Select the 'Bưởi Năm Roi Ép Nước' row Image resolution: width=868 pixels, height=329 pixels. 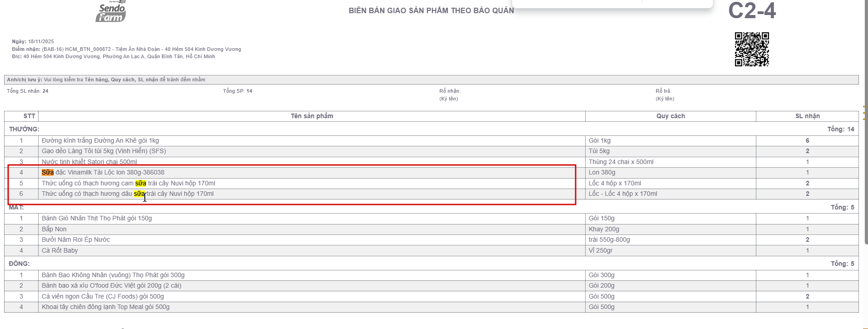(431, 239)
